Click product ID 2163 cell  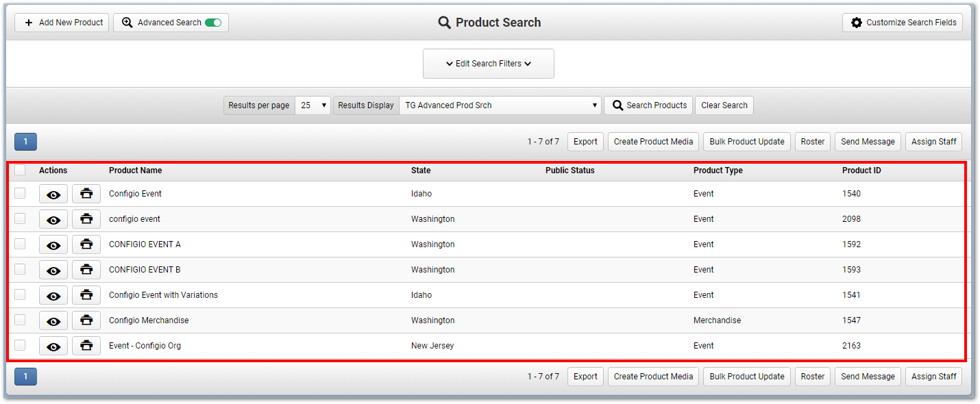(x=851, y=346)
